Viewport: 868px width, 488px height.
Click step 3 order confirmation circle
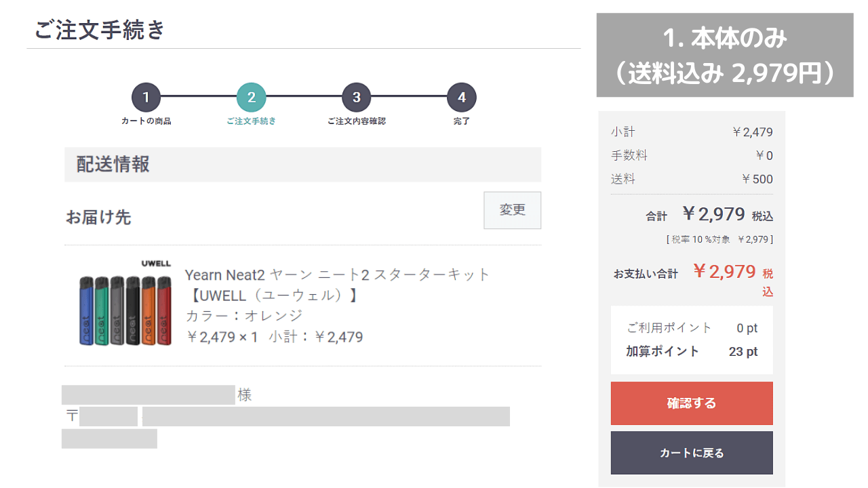click(357, 98)
